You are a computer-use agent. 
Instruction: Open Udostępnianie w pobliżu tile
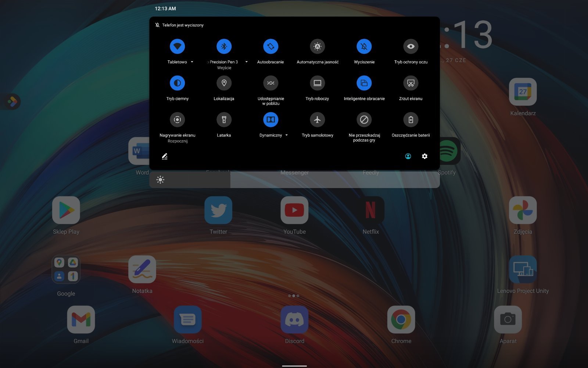(x=270, y=83)
